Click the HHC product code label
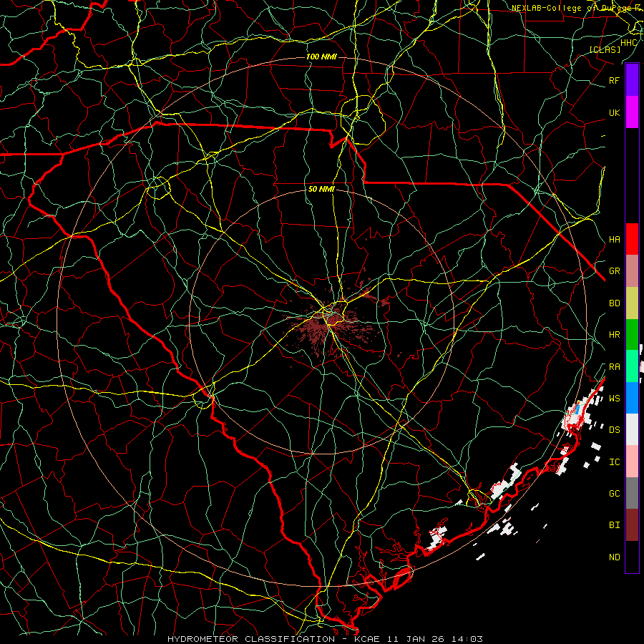Viewport: 644px width, 644px height. (x=629, y=43)
